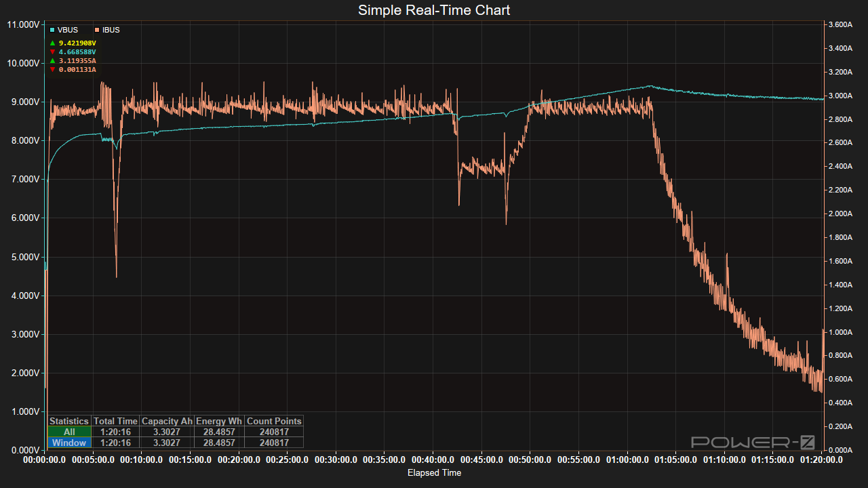Image resolution: width=868 pixels, height=488 pixels.
Task: Toggle the VBUS series in the legend
Action: [x=64, y=30]
